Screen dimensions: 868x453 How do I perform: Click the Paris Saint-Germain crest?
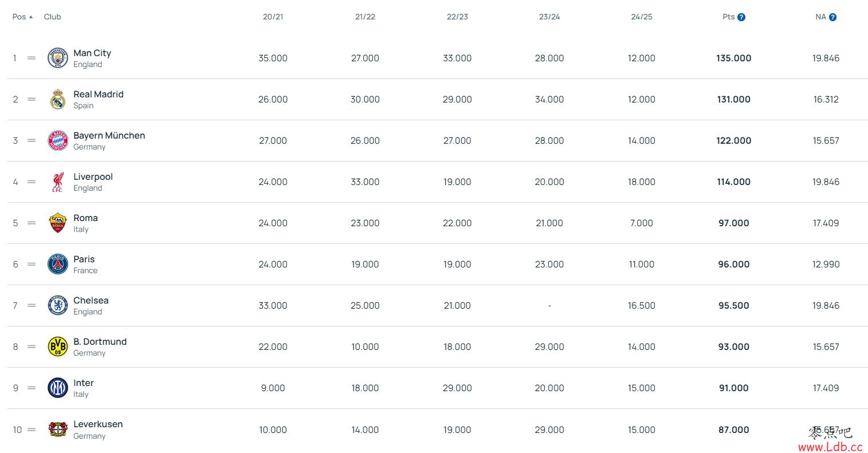coord(58,265)
